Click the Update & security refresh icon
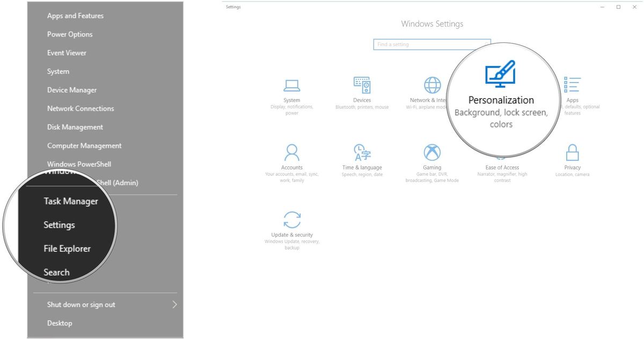This screenshot has width=644, height=340. coord(292,220)
